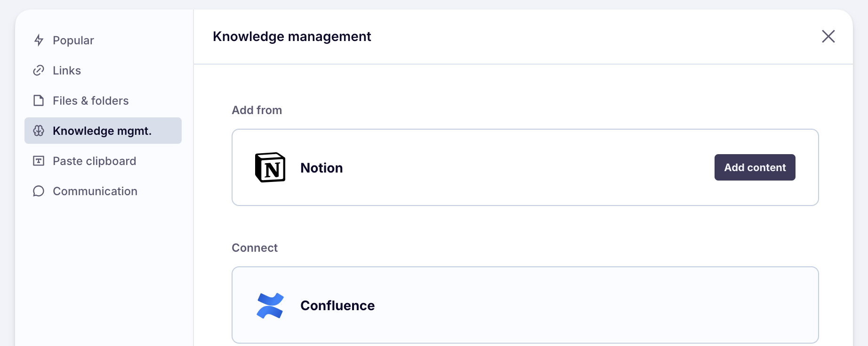
Task: Open the Popular category label
Action: click(x=73, y=41)
